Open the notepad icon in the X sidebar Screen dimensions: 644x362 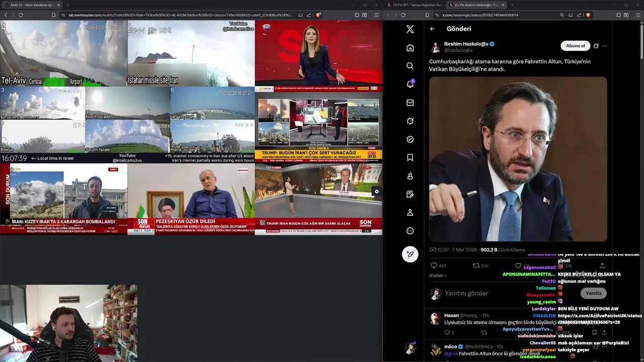click(410, 194)
